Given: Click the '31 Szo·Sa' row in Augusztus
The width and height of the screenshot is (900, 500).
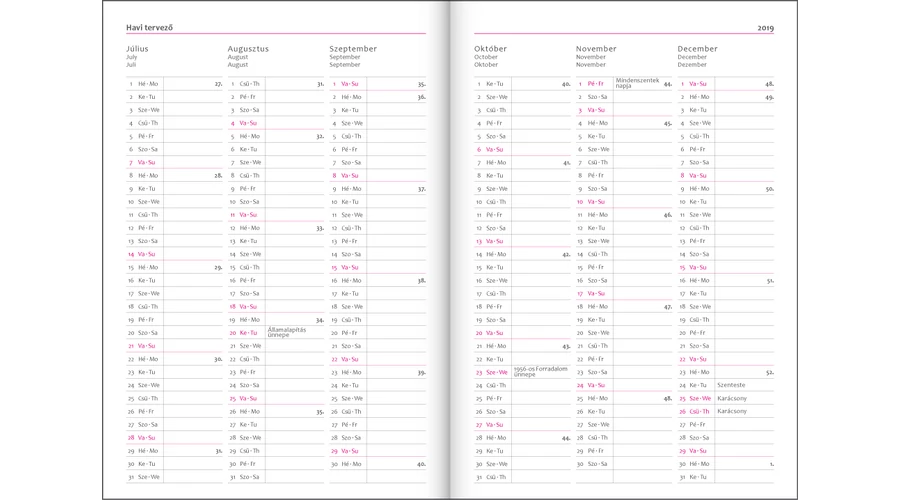Looking at the screenshot, I should (276, 477).
